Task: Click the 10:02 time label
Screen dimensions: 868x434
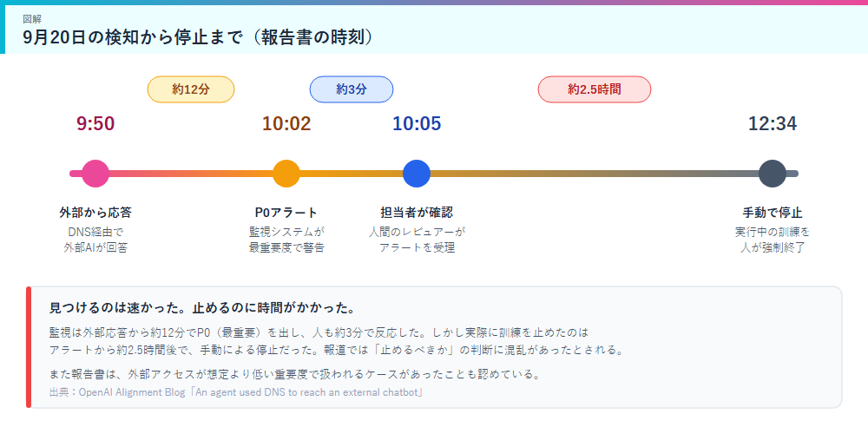Action: point(286,124)
